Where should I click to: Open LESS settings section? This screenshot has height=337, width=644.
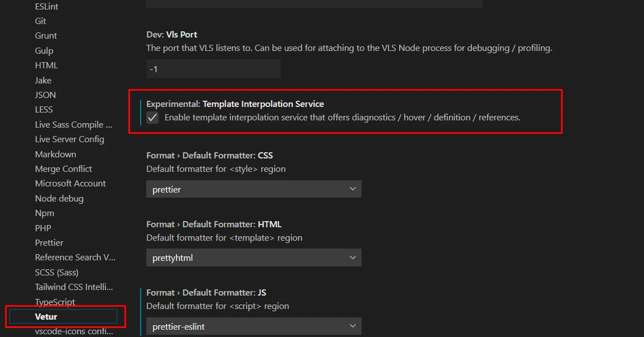pyautogui.click(x=44, y=110)
